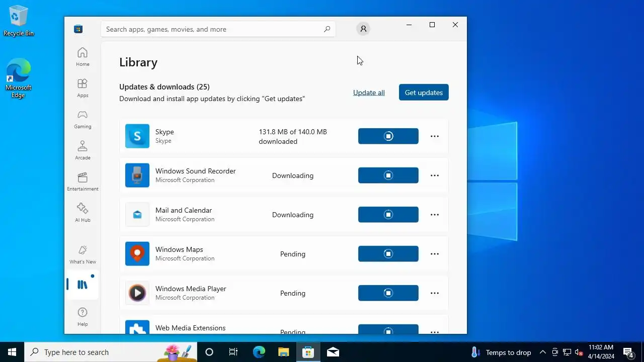Click the Mail and Calendar app icon
644x362 pixels.
[137, 215]
